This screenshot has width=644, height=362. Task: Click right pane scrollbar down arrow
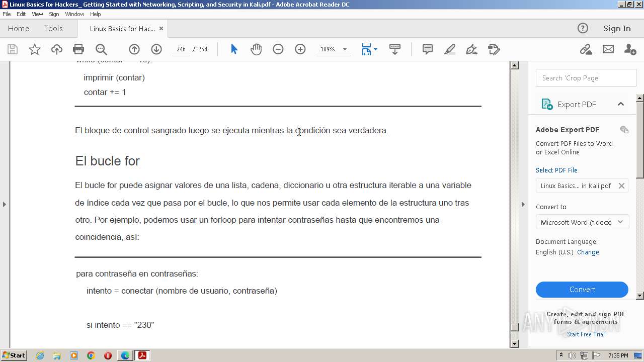pos(640,296)
